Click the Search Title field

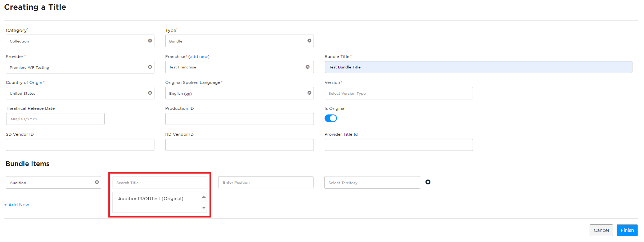(x=160, y=183)
